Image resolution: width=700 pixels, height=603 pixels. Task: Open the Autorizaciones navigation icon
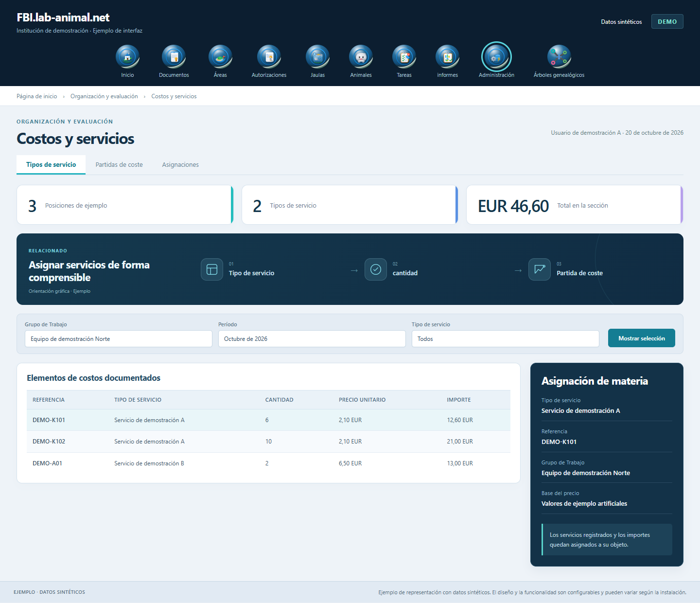269,56
